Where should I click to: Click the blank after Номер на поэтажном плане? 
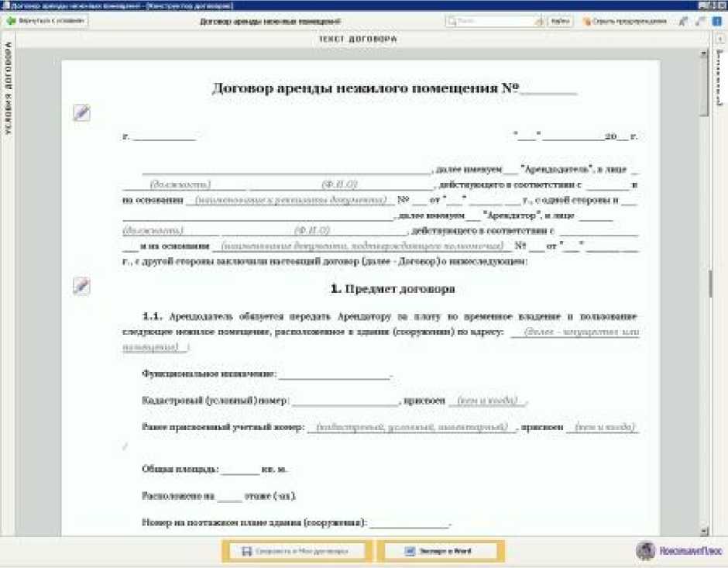point(409,523)
